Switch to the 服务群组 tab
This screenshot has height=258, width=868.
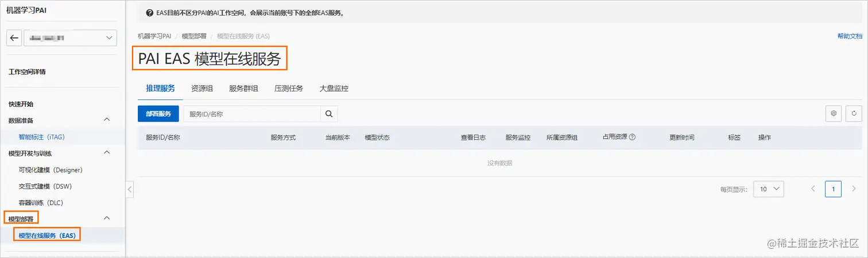pyautogui.click(x=243, y=88)
